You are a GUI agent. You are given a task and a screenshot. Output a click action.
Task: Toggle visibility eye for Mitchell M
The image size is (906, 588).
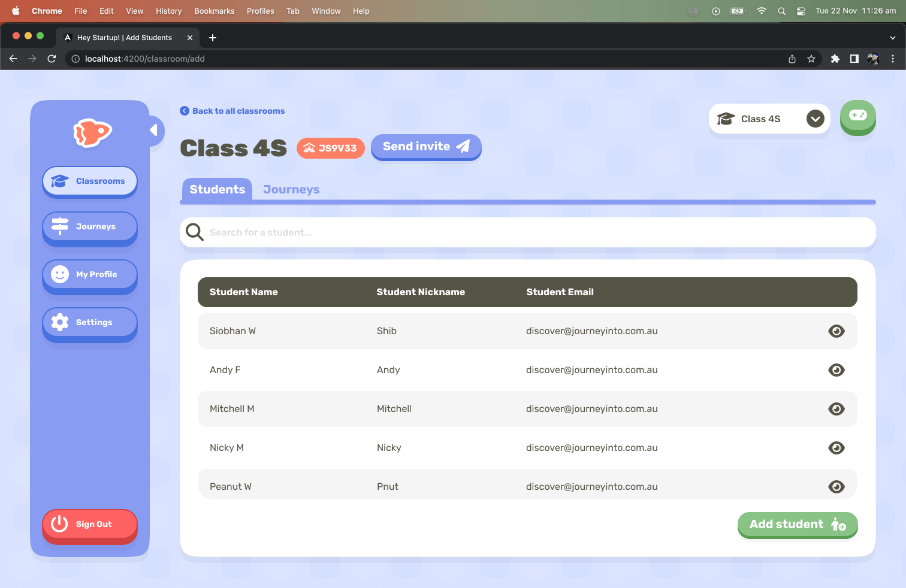click(836, 409)
